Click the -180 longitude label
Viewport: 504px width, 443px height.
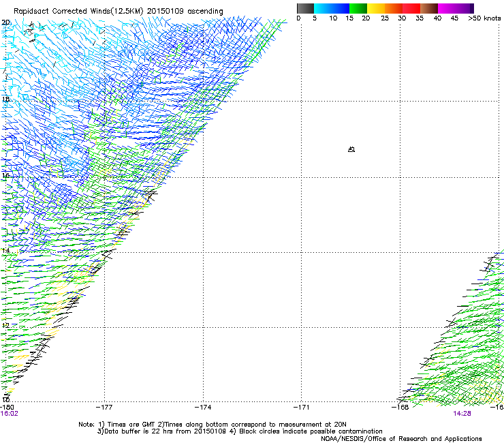click(x=7, y=408)
